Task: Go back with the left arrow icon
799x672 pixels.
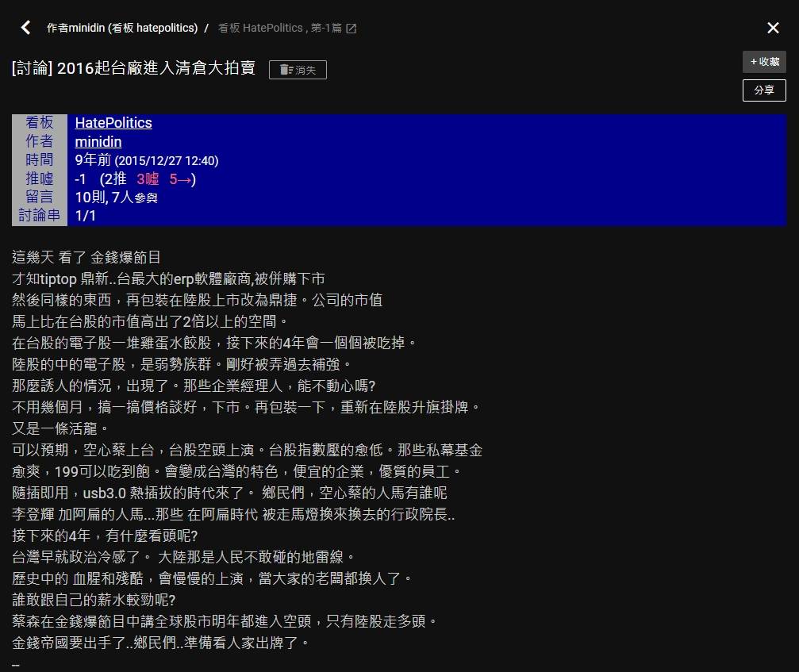Action: [25, 28]
